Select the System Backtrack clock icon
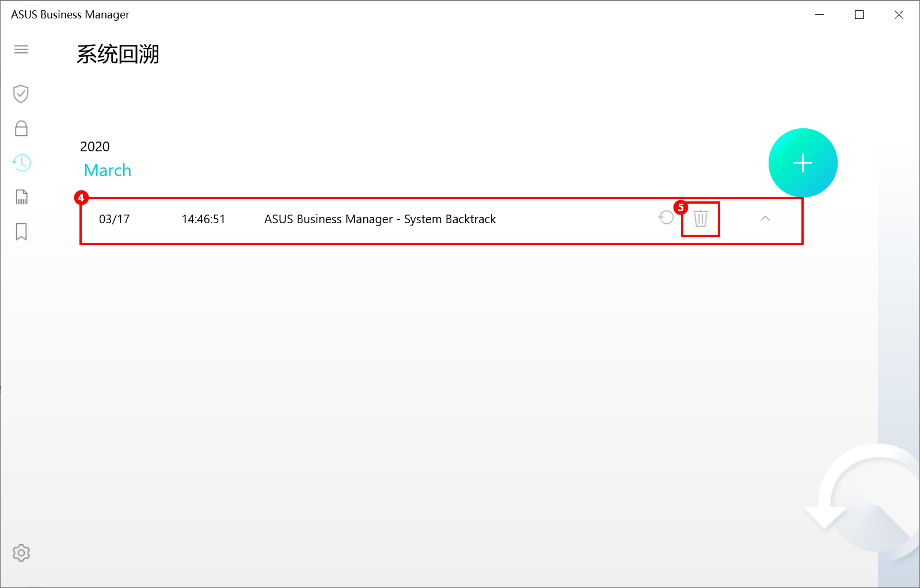The width and height of the screenshot is (920, 588). point(22,163)
